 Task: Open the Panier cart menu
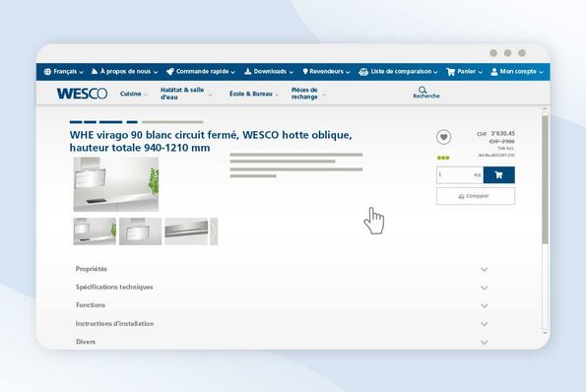465,71
